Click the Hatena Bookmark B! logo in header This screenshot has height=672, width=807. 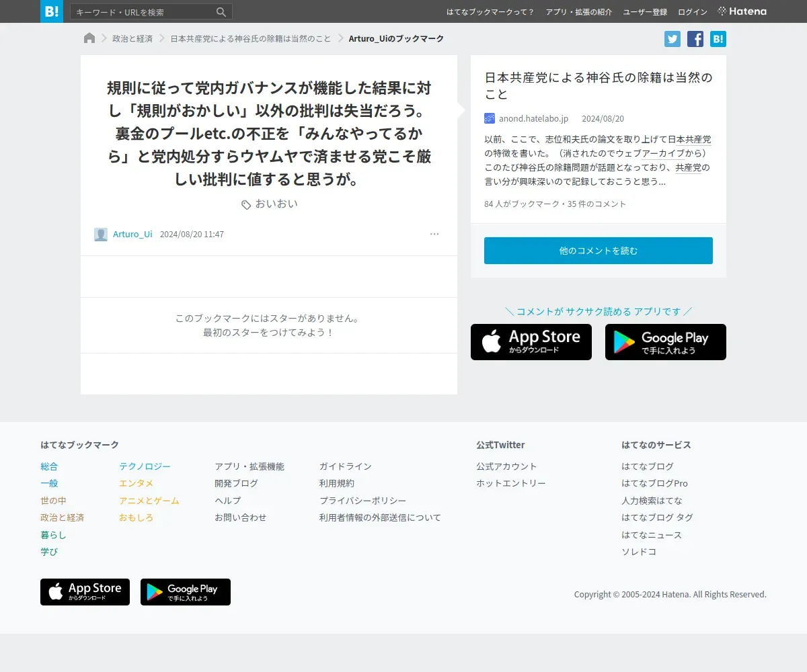[51, 11]
